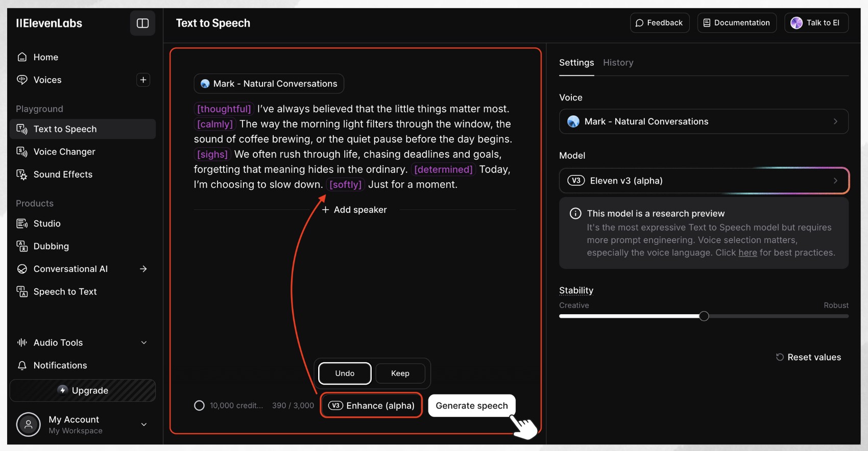Click the Studio icon

point(22,223)
